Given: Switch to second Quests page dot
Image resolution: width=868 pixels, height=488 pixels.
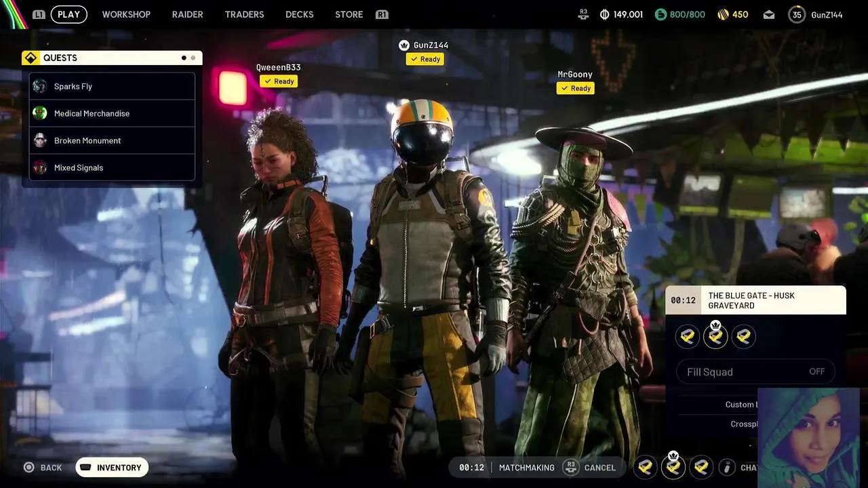Looking at the screenshot, I should tap(193, 58).
